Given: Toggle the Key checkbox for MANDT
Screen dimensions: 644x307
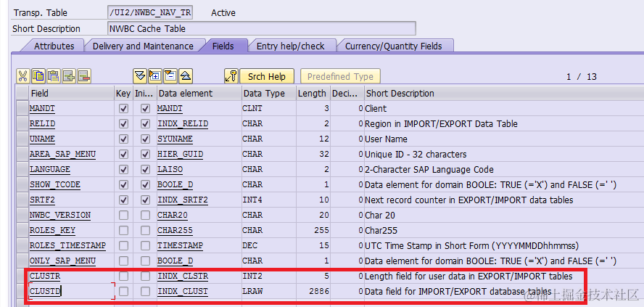Looking at the screenshot, I should (x=123, y=108).
